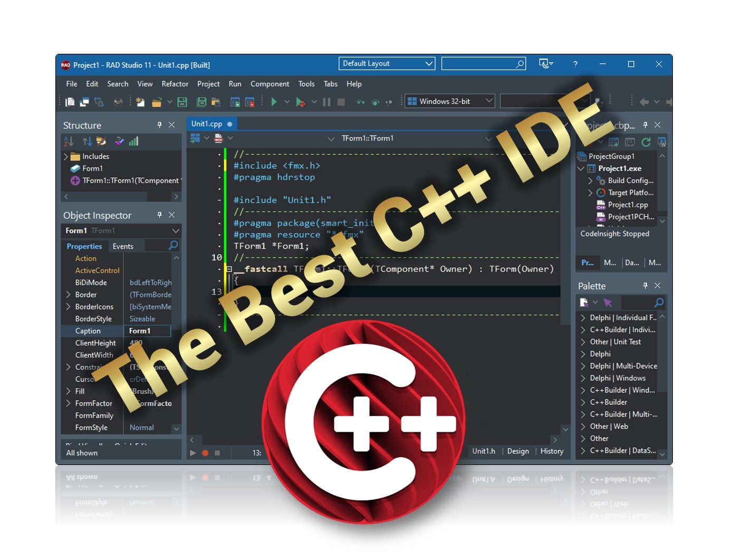The height and width of the screenshot is (560, 733).
Task: Expand the Build Configurations node
Action: (x=591, y=181)
